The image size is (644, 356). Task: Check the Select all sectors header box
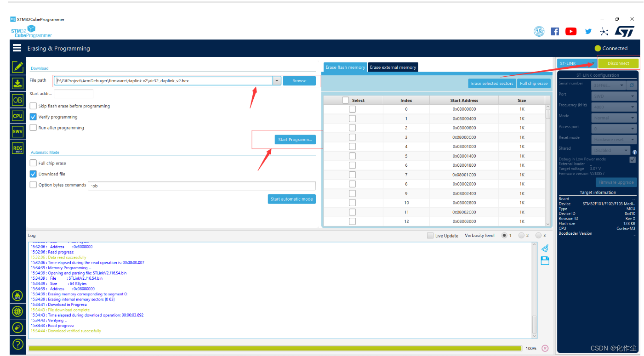pyautogui.click(x=345, y=100)
